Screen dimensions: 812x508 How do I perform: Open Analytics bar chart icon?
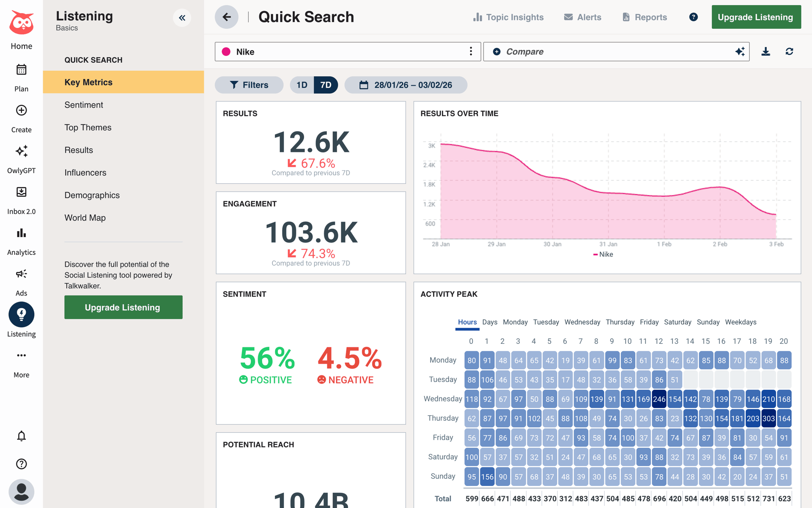(21, 233)
